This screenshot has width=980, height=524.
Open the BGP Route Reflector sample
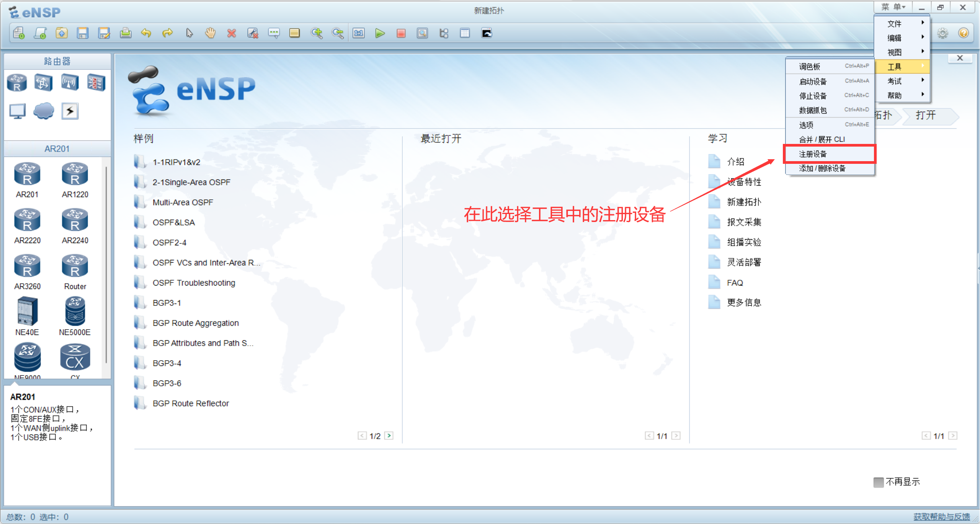tap(191, 403)
